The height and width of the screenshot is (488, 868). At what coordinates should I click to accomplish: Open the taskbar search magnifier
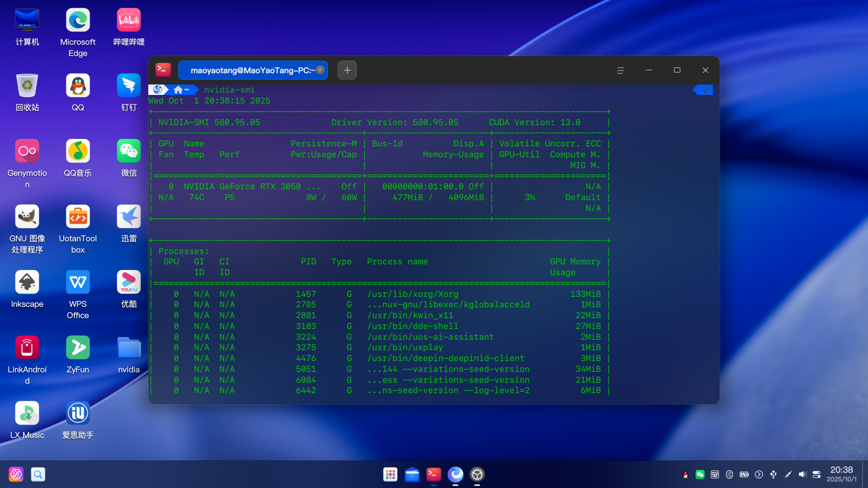38,474
